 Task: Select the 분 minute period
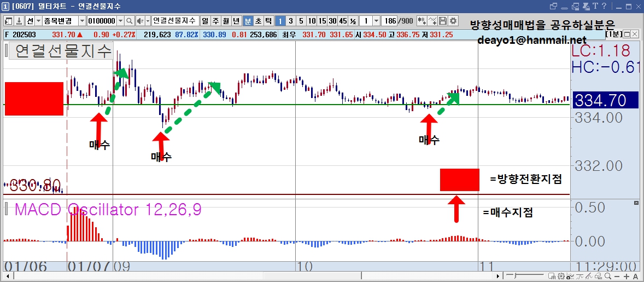(x=248, y=21)
